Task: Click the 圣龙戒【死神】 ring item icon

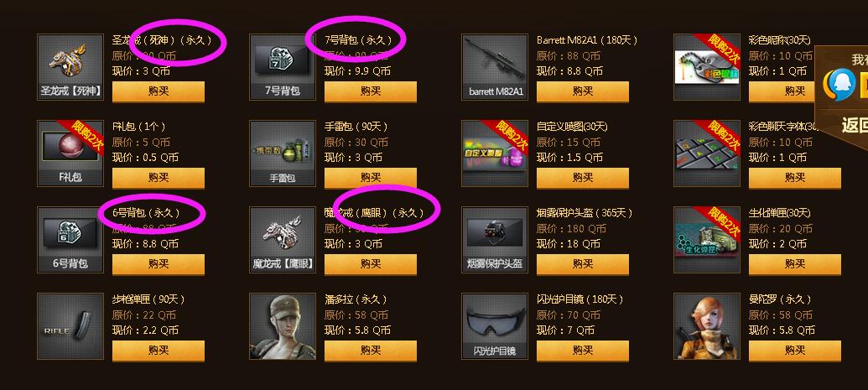Action: tap(70, 67)
